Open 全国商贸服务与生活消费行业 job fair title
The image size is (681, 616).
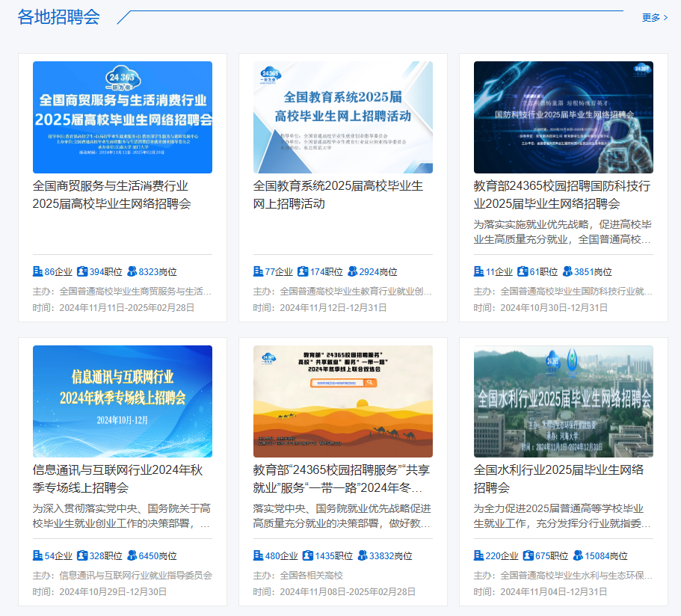point(111,194)
